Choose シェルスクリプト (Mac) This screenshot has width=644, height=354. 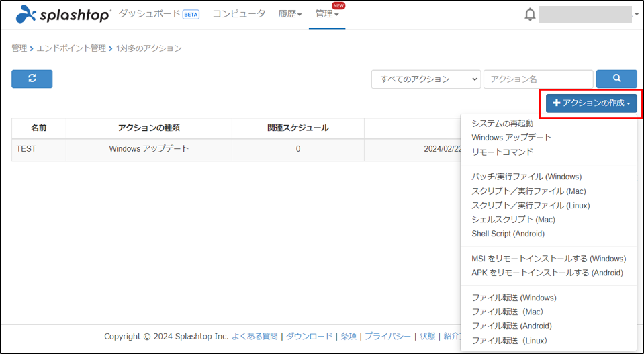[x=514, y=220]
